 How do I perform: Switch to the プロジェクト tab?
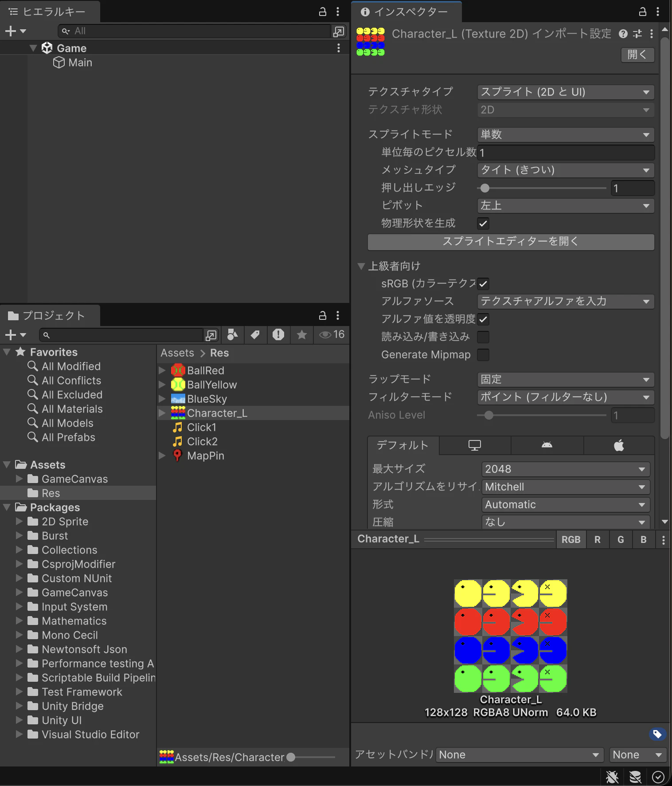pyautogui.click(x=50, y=315)
